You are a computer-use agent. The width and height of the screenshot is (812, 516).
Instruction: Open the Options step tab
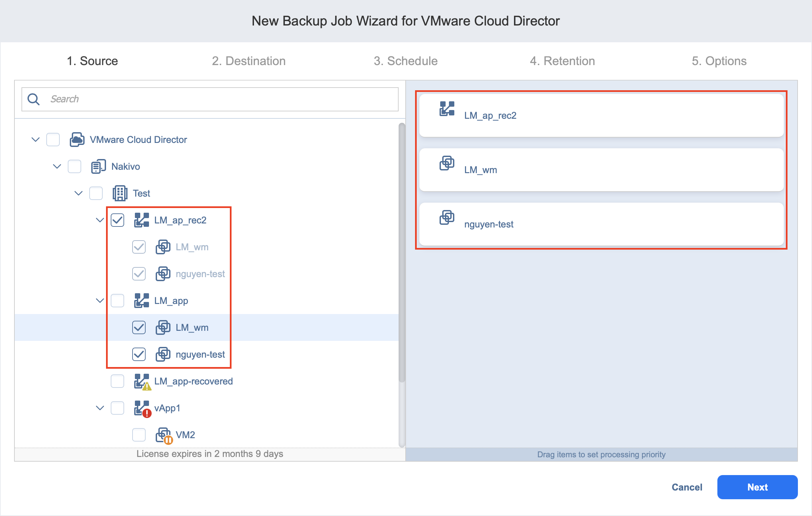point(719,61)
